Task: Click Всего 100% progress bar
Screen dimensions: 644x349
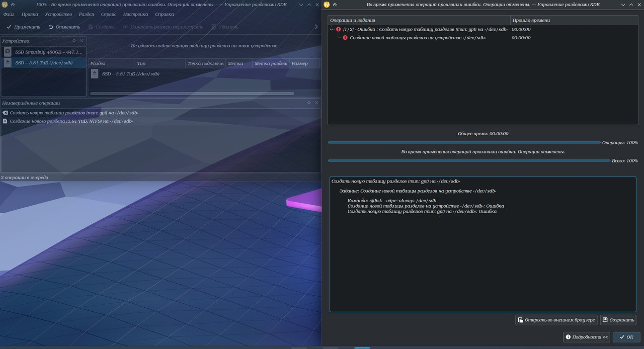Action: [x=469, y=161]
